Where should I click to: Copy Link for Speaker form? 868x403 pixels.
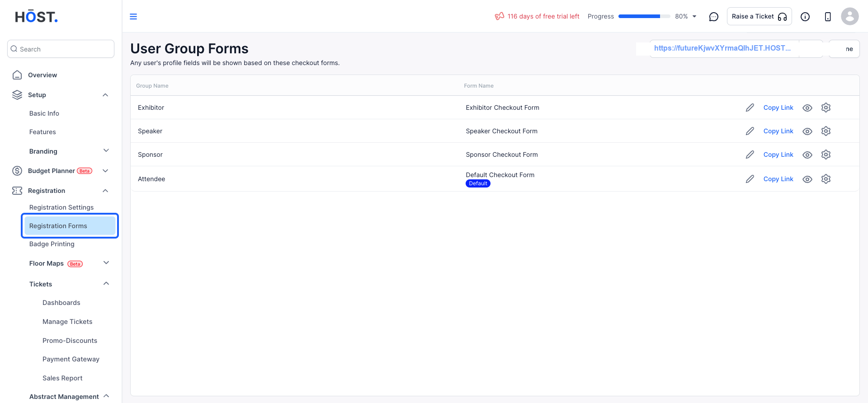tap(778, 131)
